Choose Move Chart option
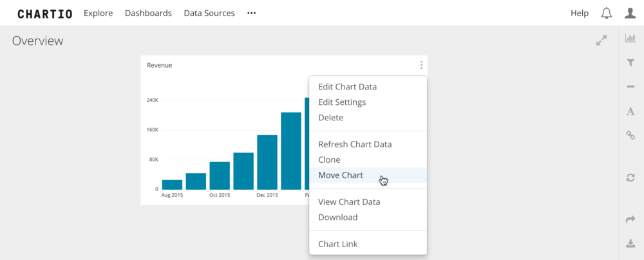This screenshot has height=260, width=644. tap(368, 175)
